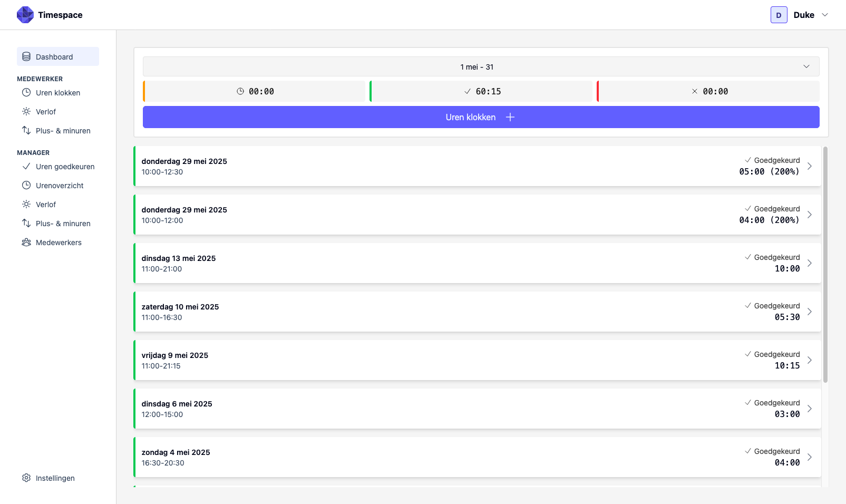Image resolution: width=846 pixels, height=504 pixels.
Task: Click the D avatar in the top bar
Action: click(779, 15)
